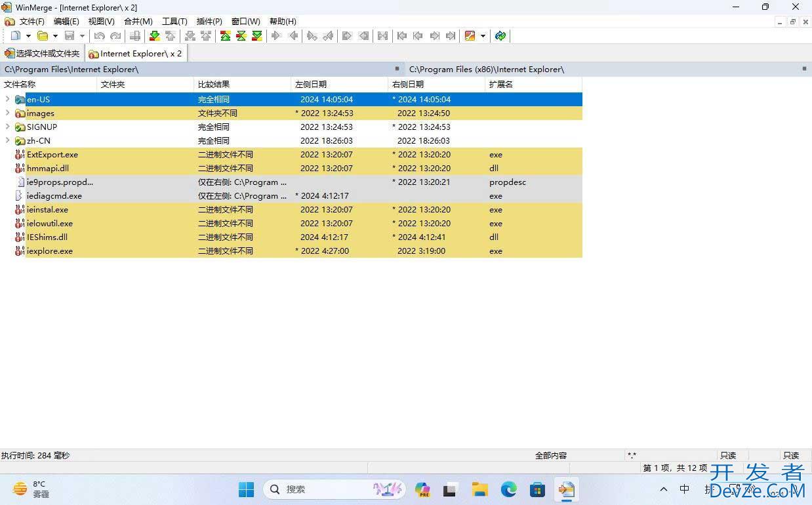
Task: Open the 插件(P) menu
Action: pos(209,22)
